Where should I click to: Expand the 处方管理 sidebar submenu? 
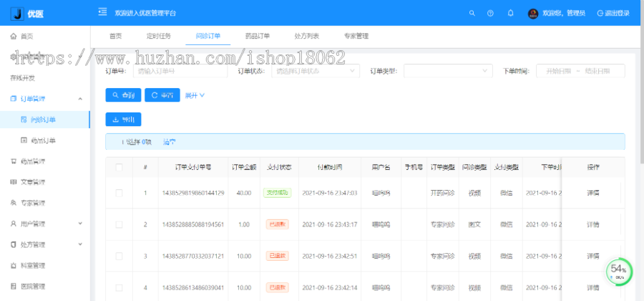point(80,244)
